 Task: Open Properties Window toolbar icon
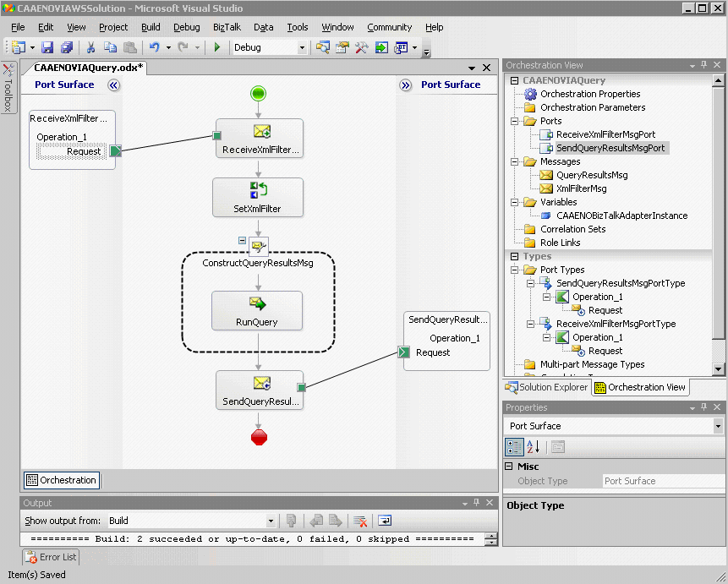click(342, 47)
